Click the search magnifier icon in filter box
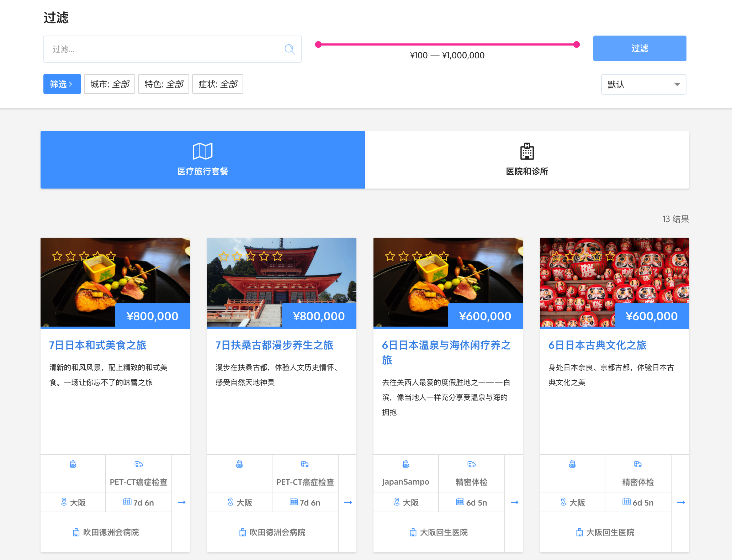 [290, 49]
